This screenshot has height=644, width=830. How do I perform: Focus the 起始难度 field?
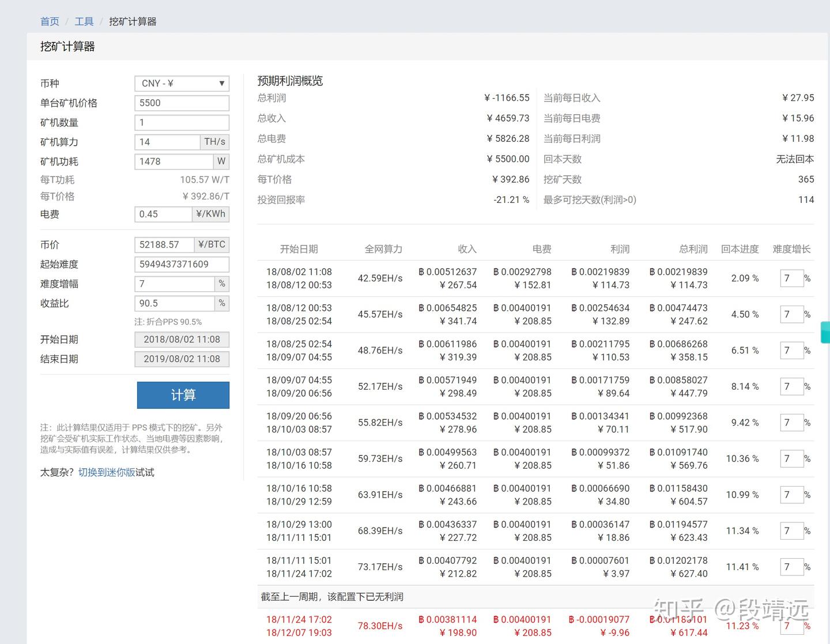[182, 265]
